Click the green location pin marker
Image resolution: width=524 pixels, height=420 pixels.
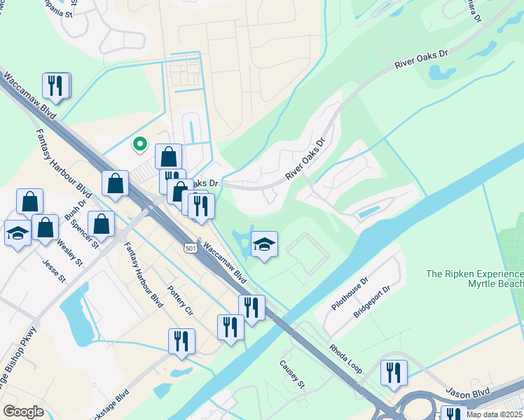click(140, 145)
